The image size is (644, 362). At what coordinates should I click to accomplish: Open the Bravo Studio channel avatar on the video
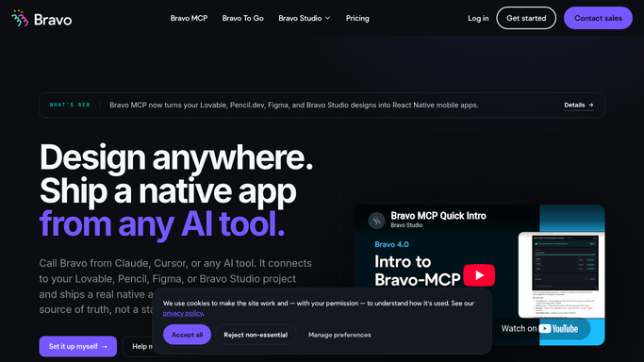(x=376, y=221)
